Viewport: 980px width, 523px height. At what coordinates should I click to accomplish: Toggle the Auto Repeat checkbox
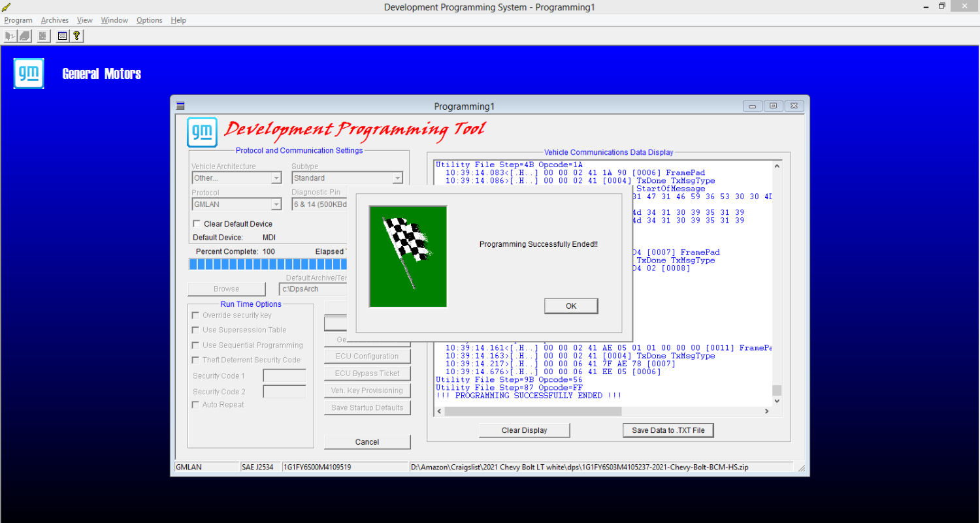click(x=195, y=405)
